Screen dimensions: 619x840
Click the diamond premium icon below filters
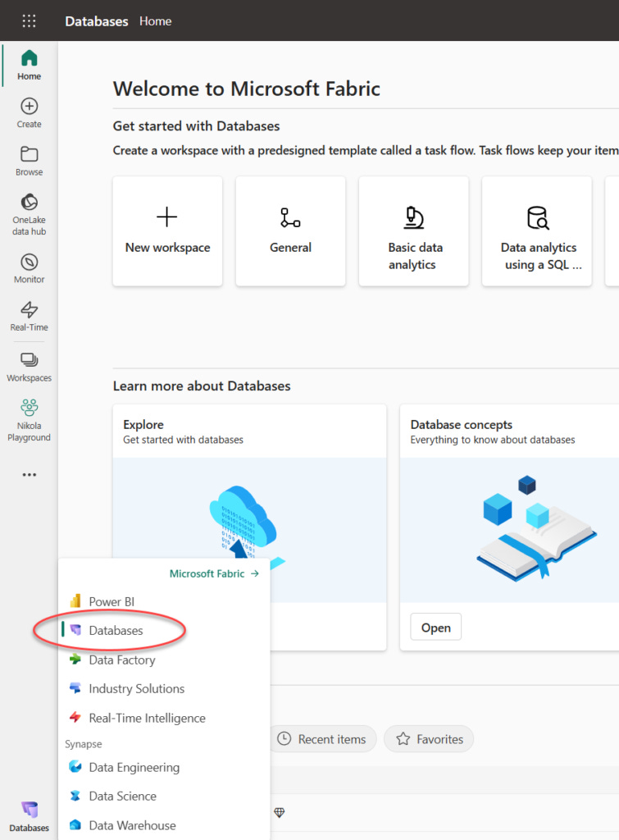(279, 813)
